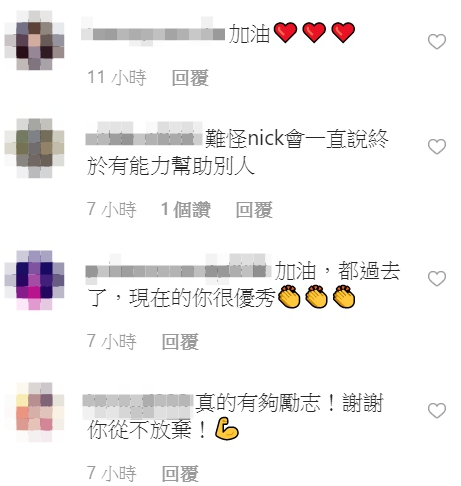Open the avatar beside the nick comment
The height and width of the screenshot is (486, 461).
[x=34, y=148]
